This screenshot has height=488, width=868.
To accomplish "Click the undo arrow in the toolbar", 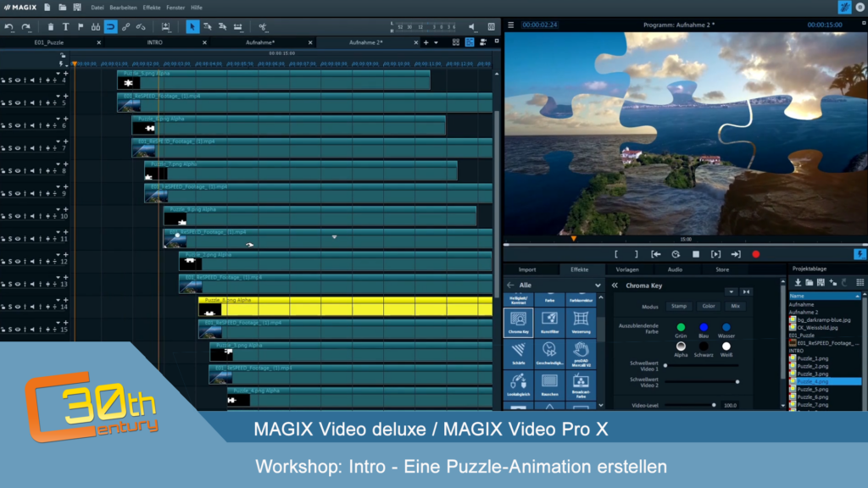I will 8,26.
